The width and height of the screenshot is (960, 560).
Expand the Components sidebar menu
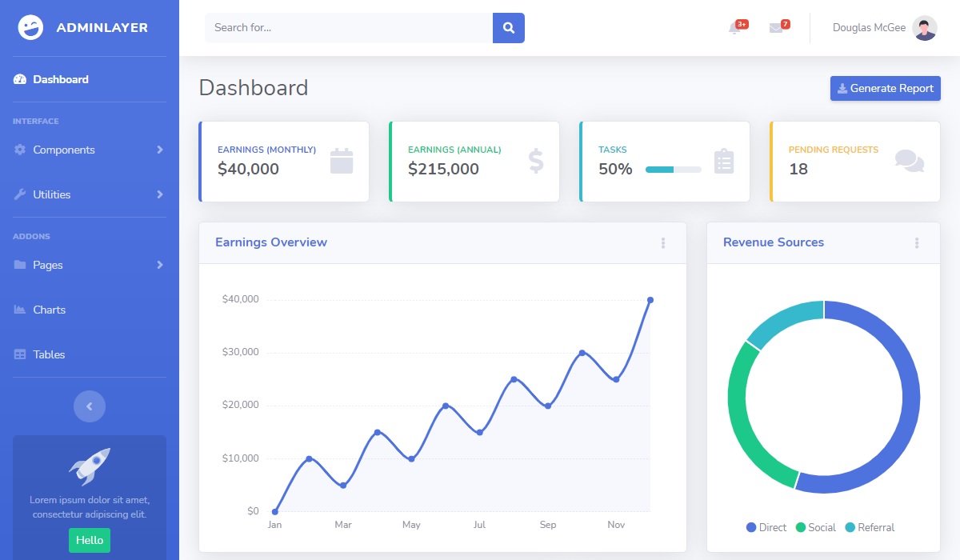click(x=89, y=150)
